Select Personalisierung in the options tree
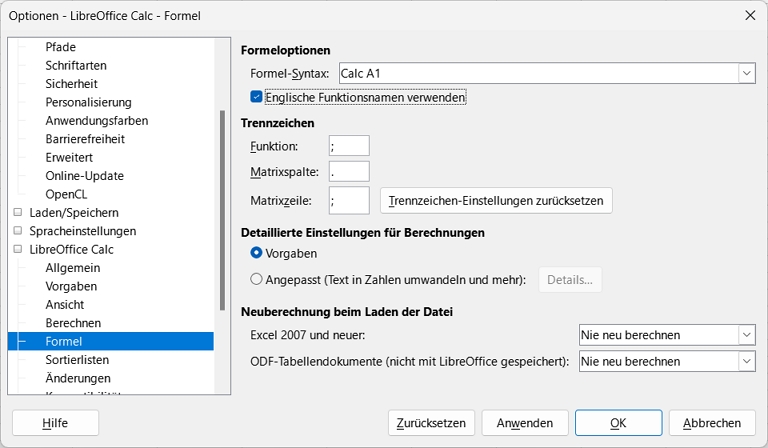This screenshot has width=768, height=448. [89, 102]
